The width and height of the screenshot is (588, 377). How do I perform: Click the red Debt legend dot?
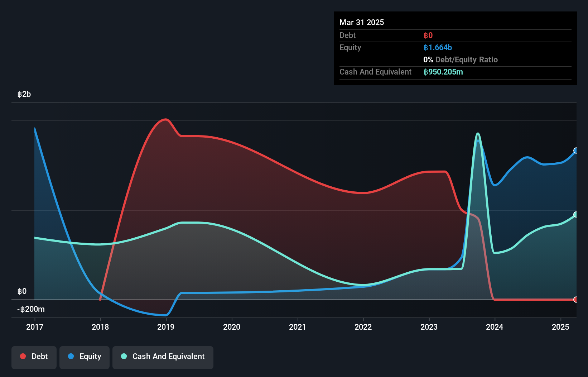(x=23, y=356)
